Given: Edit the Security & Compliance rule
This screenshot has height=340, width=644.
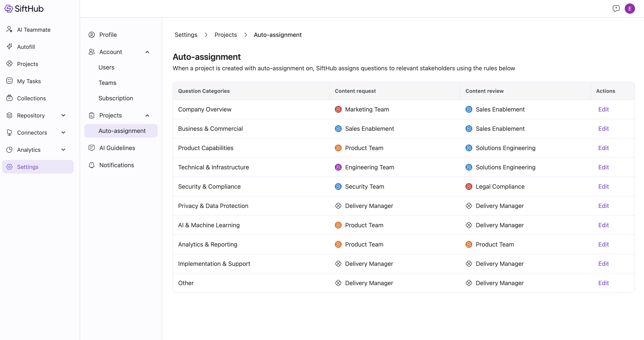Looking at the screenshot, I should 603,187.
